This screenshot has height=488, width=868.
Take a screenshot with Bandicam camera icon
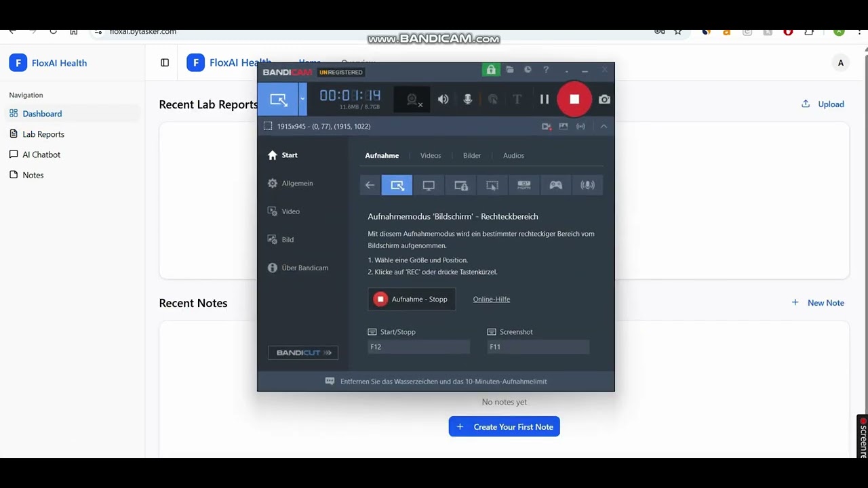604,99
